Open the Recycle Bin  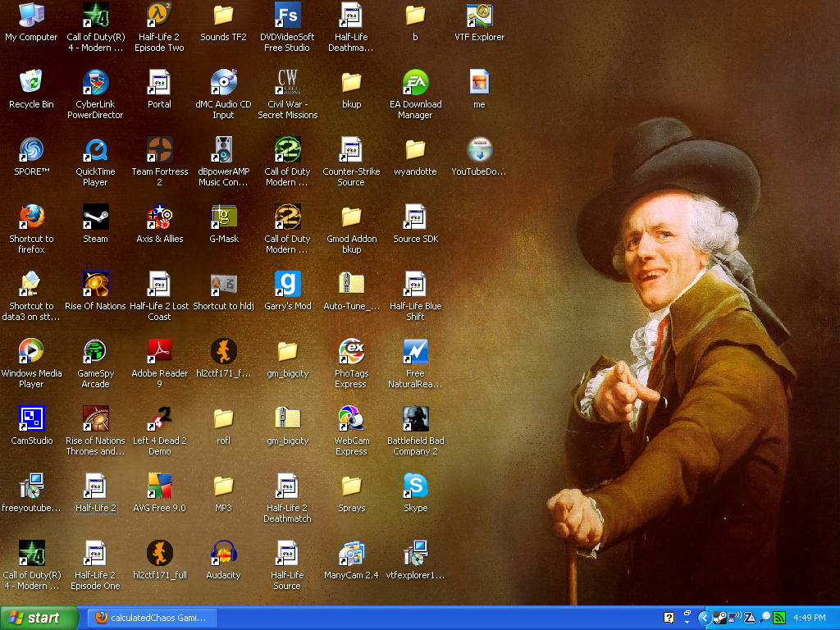pyautogui.click(x=31, y=83)
